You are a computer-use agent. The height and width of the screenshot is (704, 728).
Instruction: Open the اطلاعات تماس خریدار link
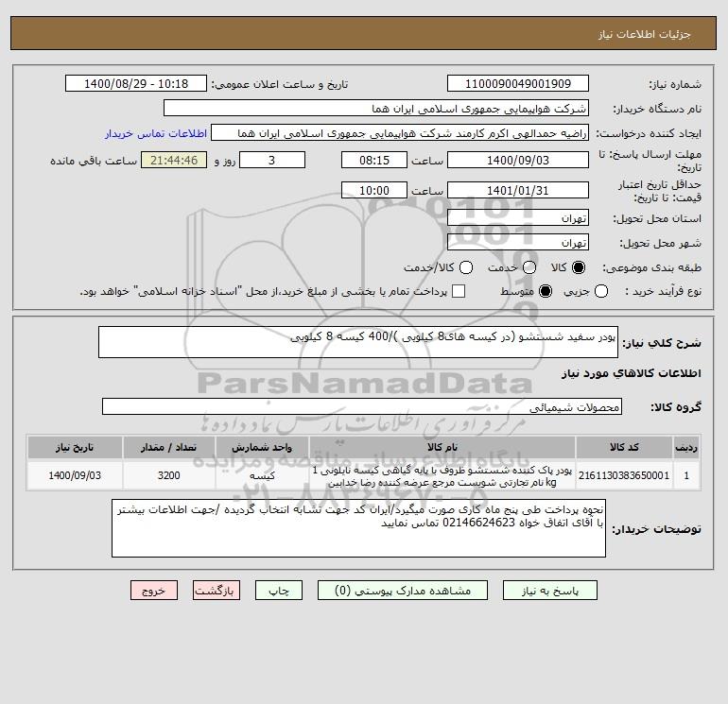156,133
